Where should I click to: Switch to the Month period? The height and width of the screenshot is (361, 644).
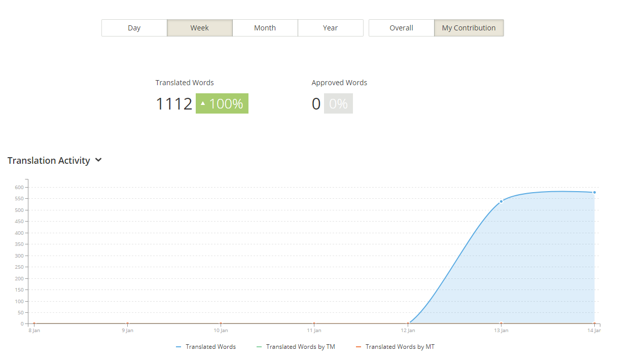coord(265,28)
